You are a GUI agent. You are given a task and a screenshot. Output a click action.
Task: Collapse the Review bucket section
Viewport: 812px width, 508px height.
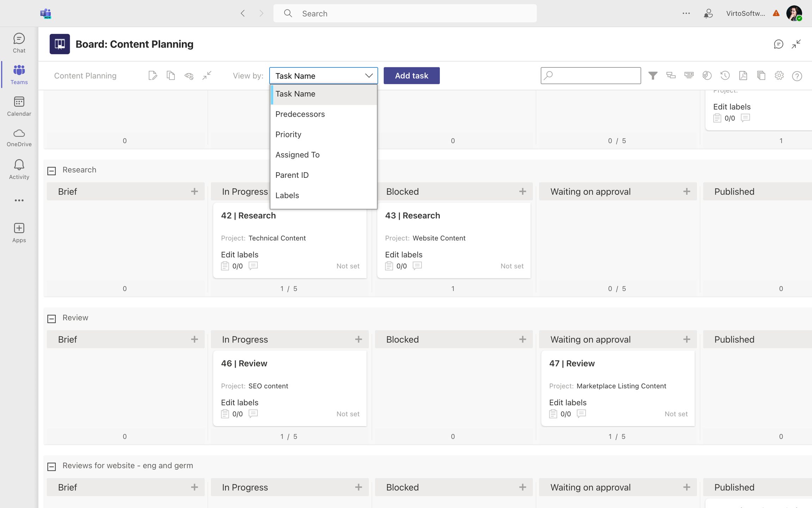(x=52, y=318)
